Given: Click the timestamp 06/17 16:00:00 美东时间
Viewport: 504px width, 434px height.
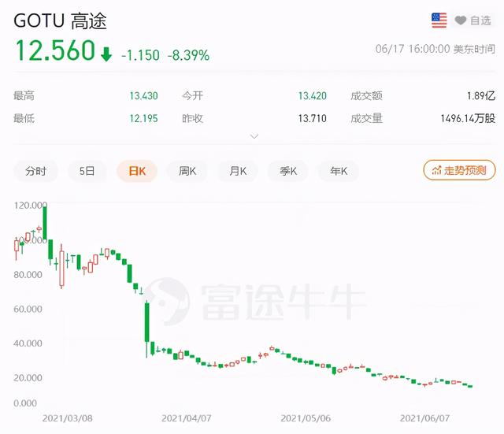Looking at the screenshot, I should pyautogui.click(x=435, y=49).
